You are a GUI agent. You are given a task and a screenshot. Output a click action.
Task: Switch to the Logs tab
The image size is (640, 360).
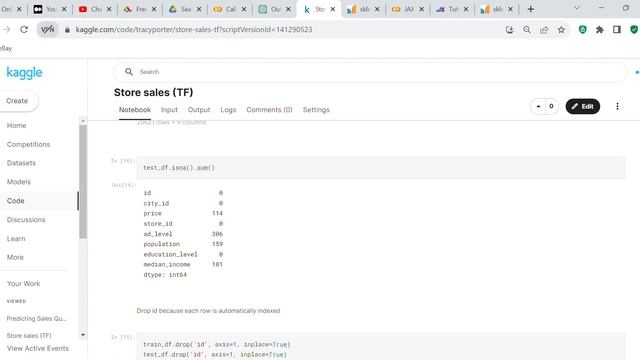(228, 110)
